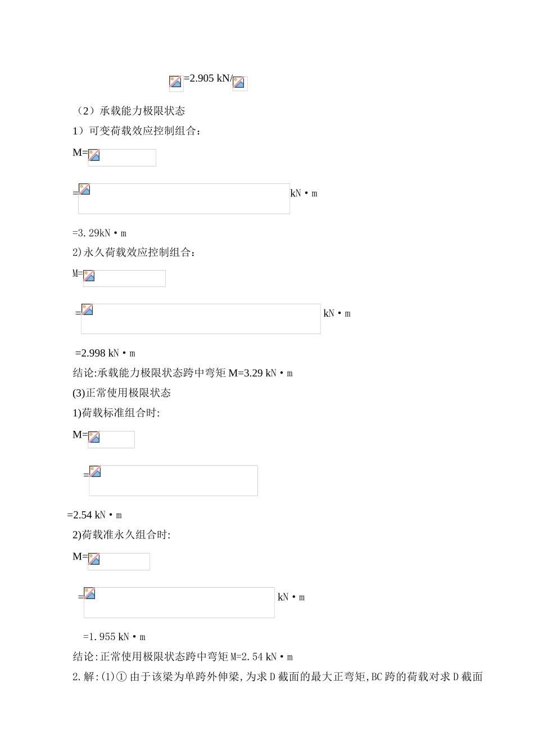This screenshot has height=756, width=534.
Task: Click the result text "=3.29kN·m"
Action: [99, 233]
